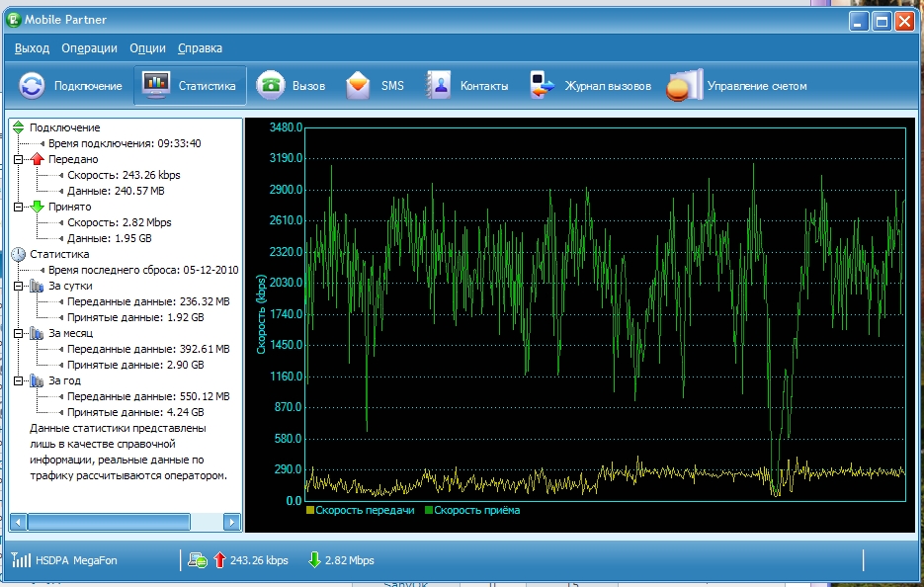
Task: Maximize the Mobile Partner window
Action: pyautogui.click(x=882, y=22)
